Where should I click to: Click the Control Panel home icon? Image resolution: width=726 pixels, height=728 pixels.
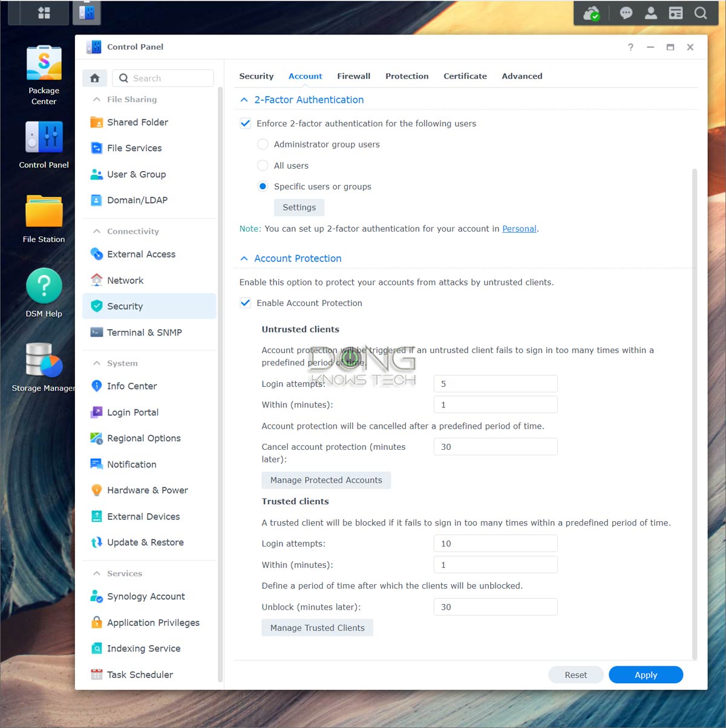pyautogui.click(x=94, y=78)
